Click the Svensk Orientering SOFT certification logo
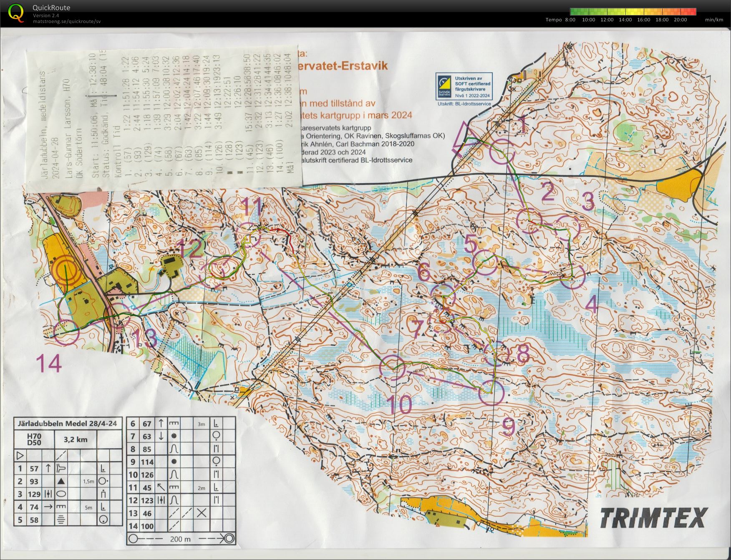 tap(464, 88)
